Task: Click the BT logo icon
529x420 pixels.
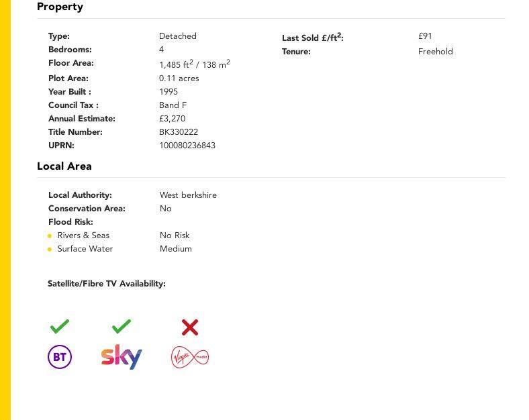Action: (x=60, y=357)
